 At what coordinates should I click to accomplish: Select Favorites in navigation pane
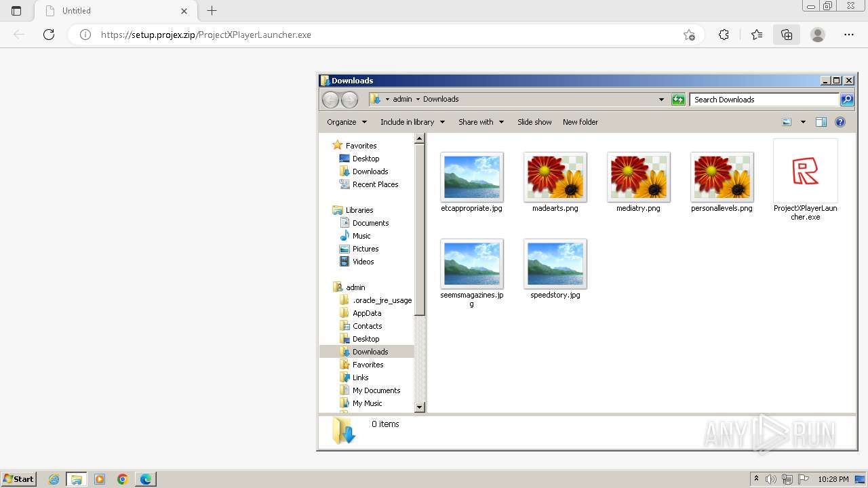pos(361,146)
